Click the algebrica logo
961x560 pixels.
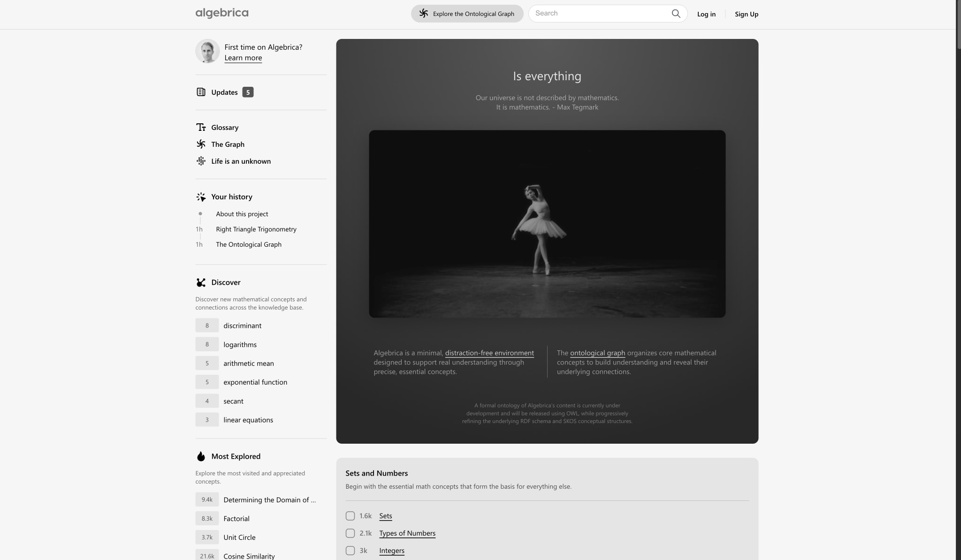click(222, 13)
